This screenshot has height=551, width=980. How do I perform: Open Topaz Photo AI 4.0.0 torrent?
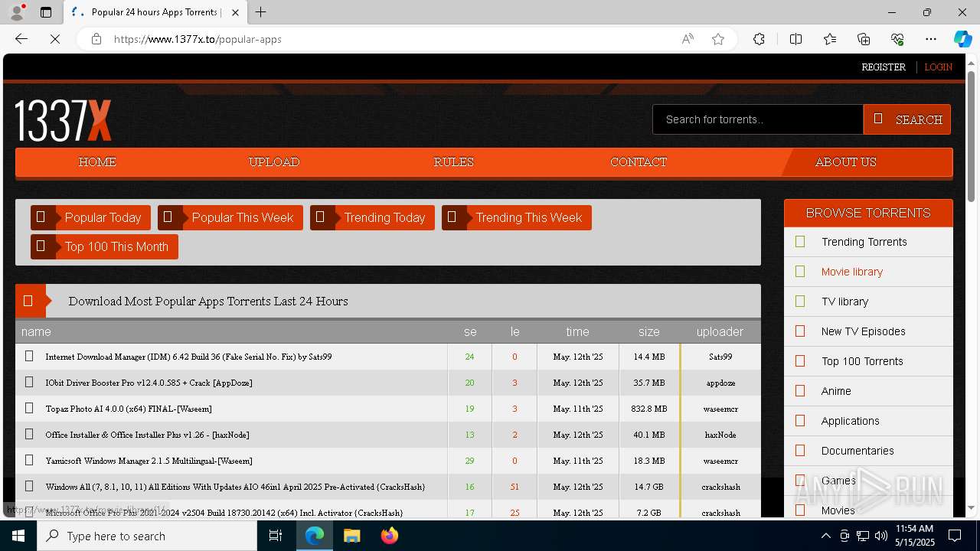click(x=129, y=409)
